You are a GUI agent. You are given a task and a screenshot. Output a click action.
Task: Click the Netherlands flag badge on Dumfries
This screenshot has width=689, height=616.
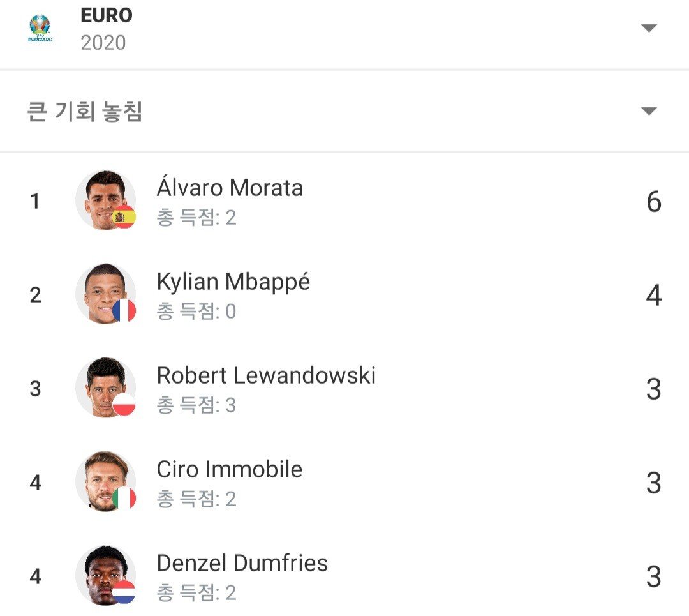(124, 592)
